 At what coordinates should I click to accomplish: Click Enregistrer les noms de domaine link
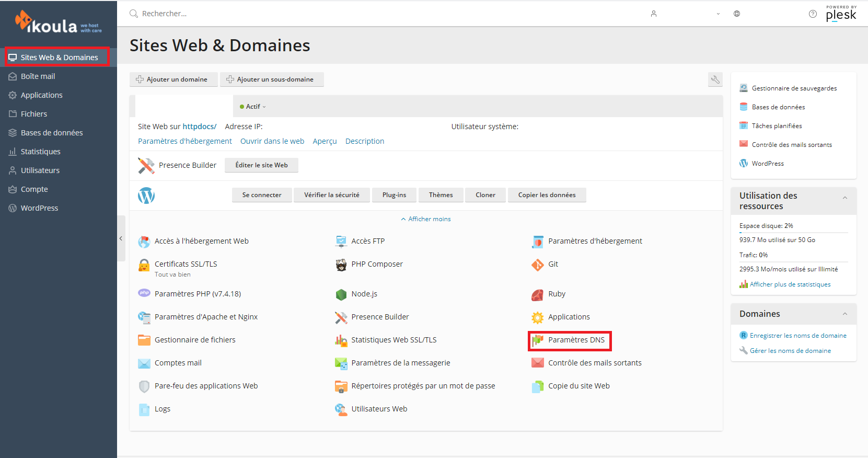click(x=798, y=336)
